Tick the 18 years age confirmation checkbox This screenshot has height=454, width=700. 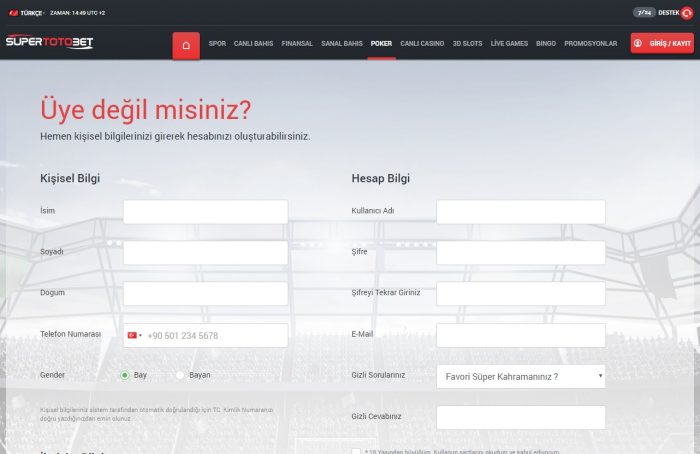coord(356,451)
